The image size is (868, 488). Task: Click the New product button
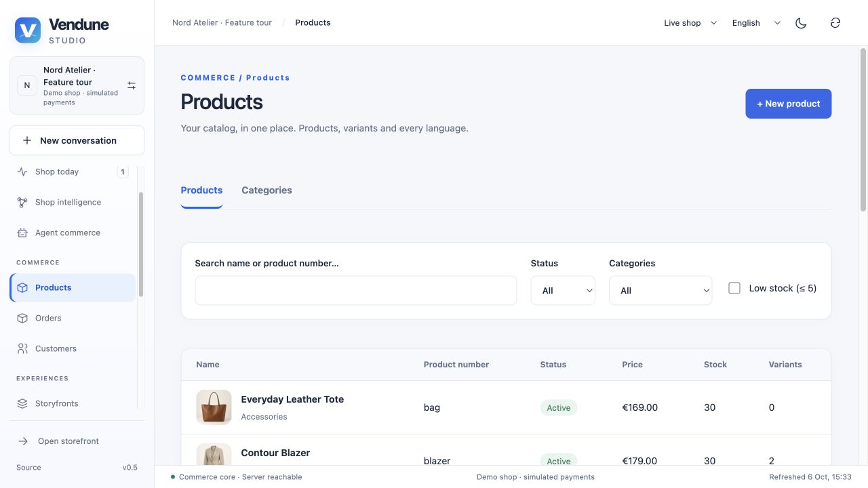(x=788, y=104)
